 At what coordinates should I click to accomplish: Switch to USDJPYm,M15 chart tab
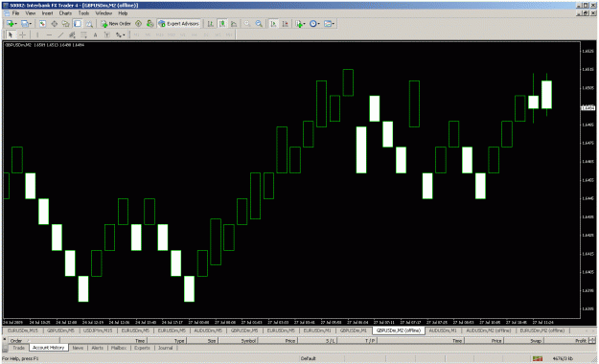click(98, 330)
